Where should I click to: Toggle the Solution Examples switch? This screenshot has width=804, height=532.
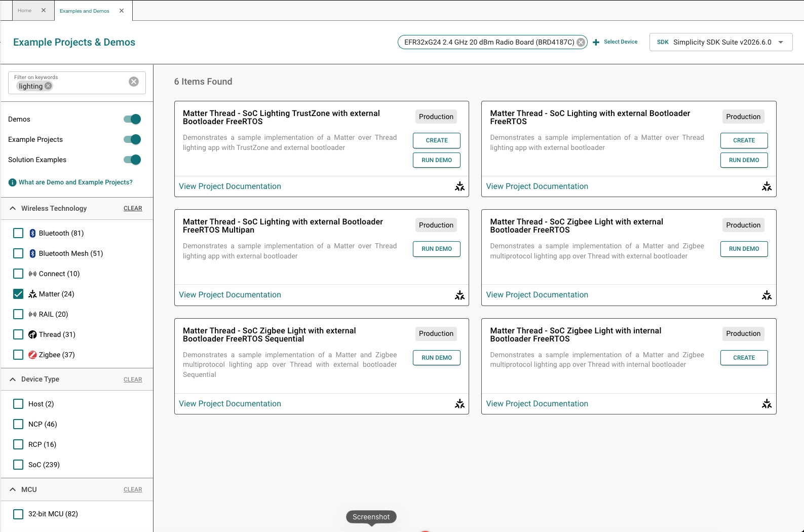pos(132,160)
